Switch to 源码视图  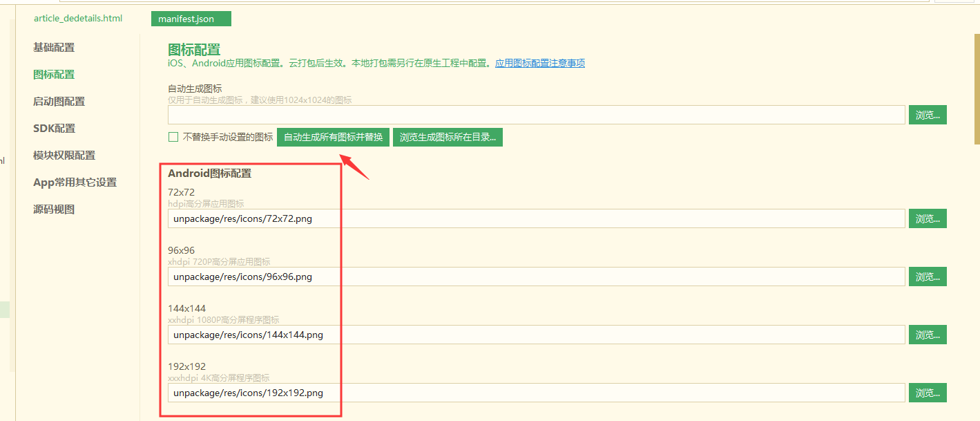(x=54, y=209)
